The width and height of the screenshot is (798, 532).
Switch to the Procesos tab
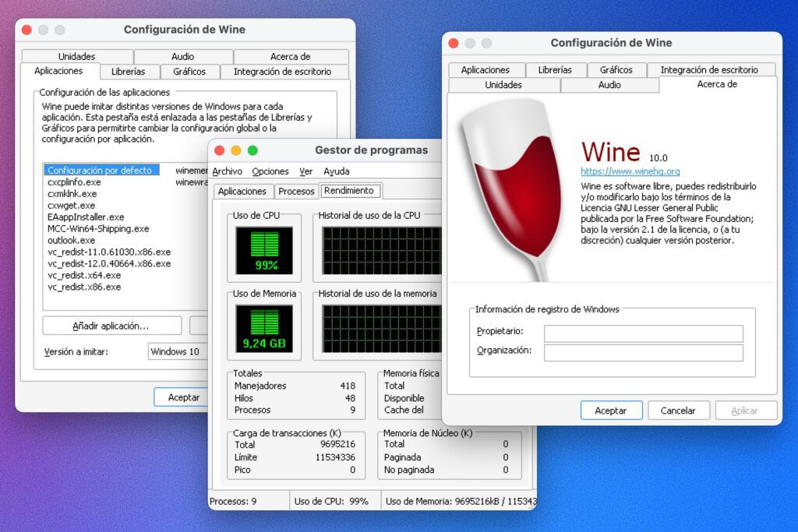(298, 190)
